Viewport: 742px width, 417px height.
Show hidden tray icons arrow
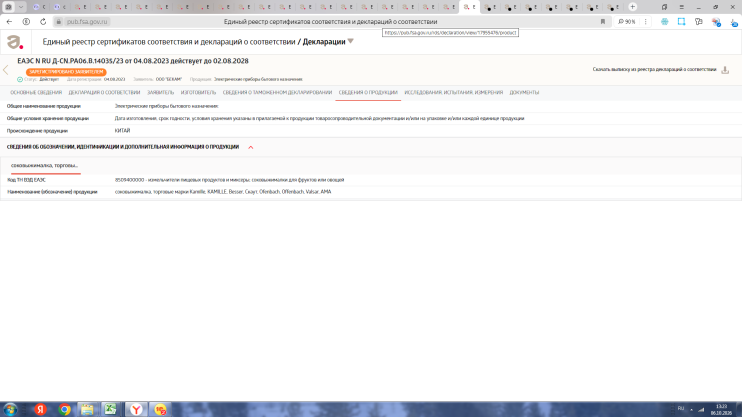click(691, 409)
